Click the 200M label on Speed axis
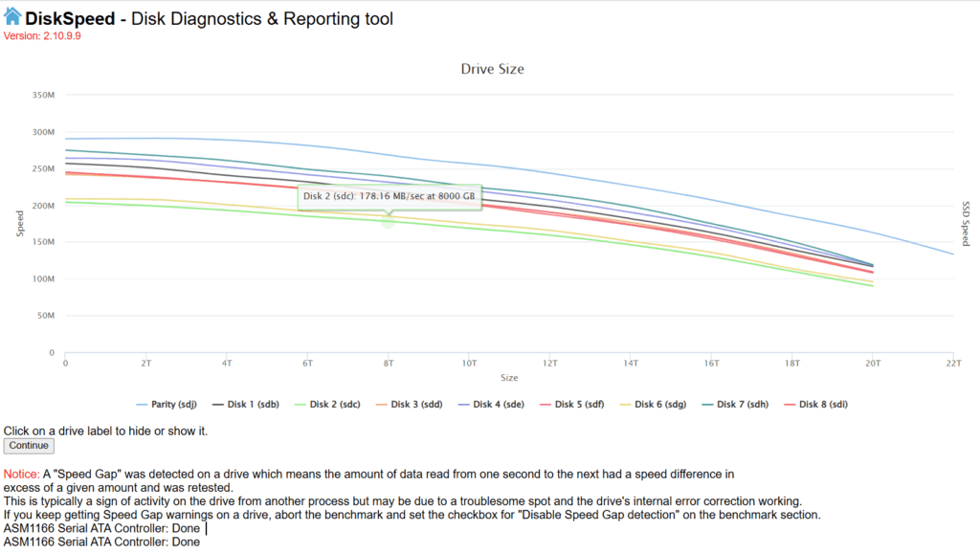Viewport: 980px width, 553px height. coord(43,206)
